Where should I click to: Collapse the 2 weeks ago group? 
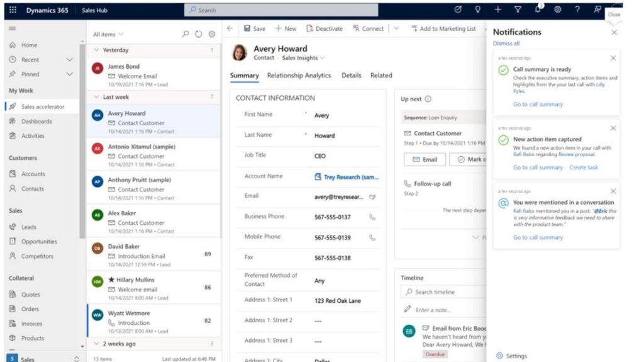tap(96, 344)
